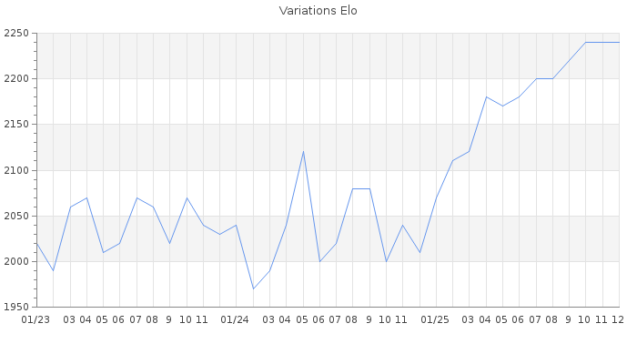Select the 01/24 x-axis date label
The image size is (637, 364).
(236, 319)
